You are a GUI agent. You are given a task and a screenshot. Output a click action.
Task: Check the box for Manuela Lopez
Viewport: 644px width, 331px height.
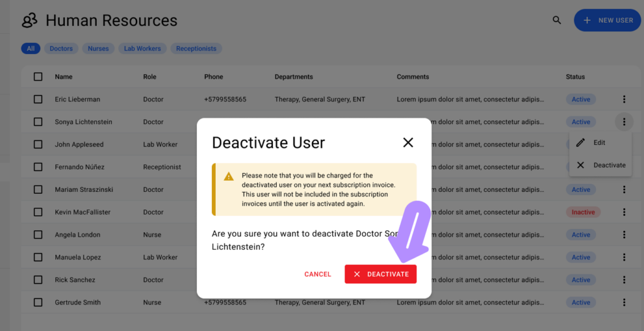pos(38,257)
